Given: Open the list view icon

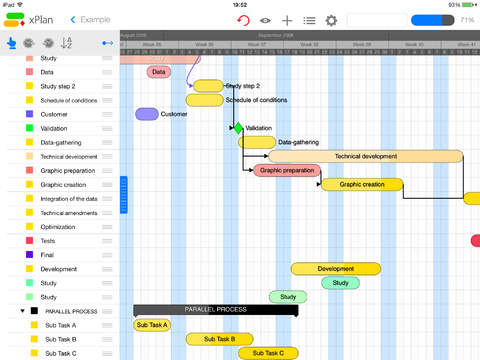Looking at the screenshot, I should click(309, 21).
